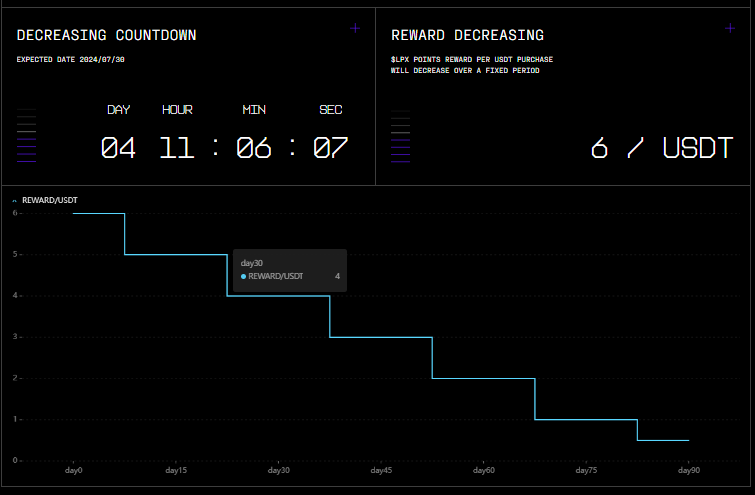Click the 6 / USDT reward value
Screen dimensions: 755x495
tap(661, 148)
